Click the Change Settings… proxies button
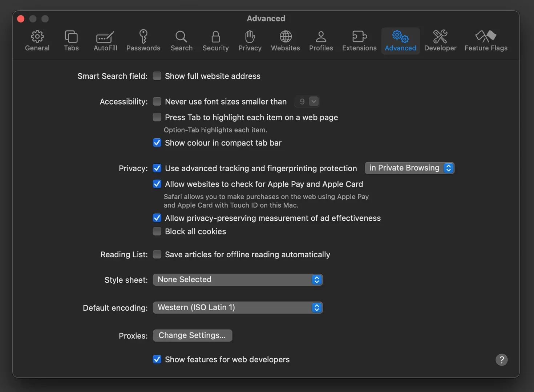Viewport: 534px width, 392px height. [x=192, y=335]
